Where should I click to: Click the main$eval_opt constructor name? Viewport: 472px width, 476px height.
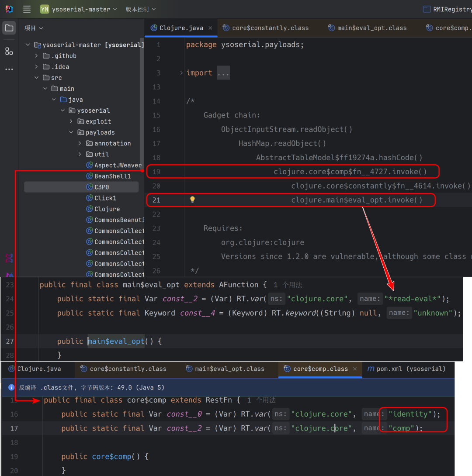116,341
